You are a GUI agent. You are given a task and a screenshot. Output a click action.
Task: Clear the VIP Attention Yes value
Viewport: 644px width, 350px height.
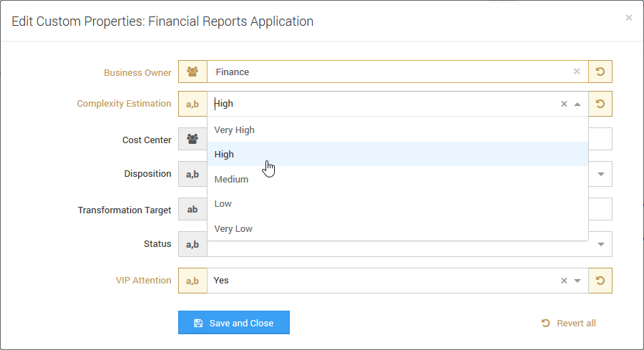[x=564, y=281]
